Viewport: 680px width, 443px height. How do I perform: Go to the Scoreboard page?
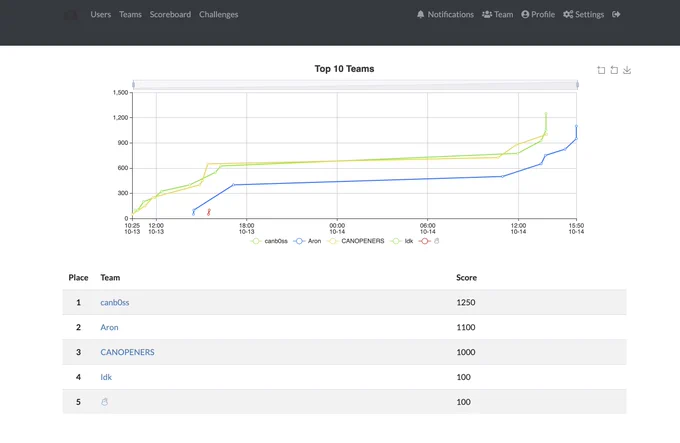[x=170, y=14]
